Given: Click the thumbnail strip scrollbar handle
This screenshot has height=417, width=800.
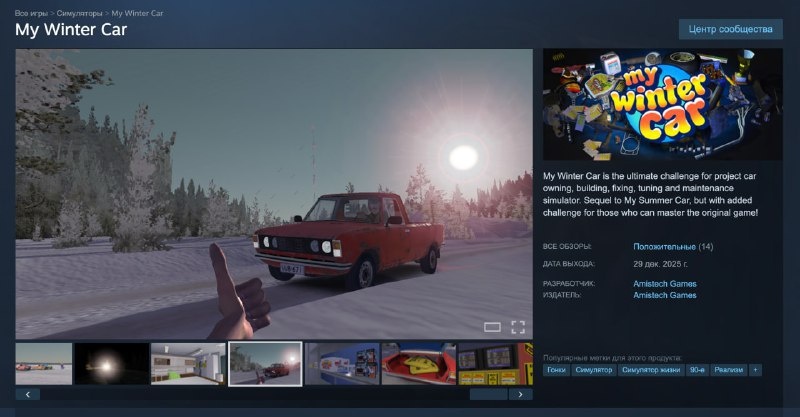Looking at the screenshot, I should [x=488, y=394].
